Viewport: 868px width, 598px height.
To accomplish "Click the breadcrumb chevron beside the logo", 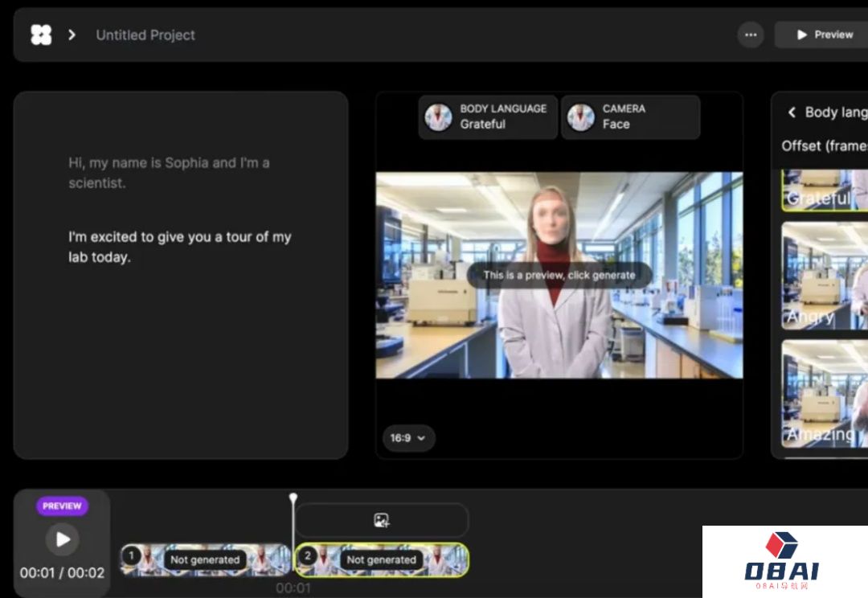I will click(x=72, y=35).
